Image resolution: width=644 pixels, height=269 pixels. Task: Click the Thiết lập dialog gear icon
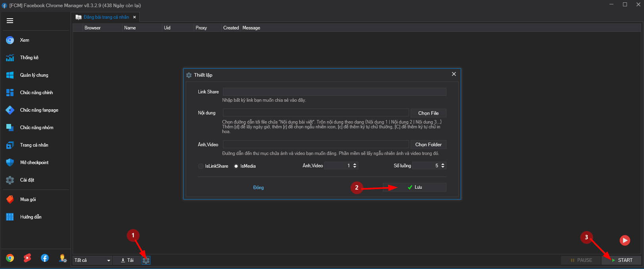coord(189,75)
